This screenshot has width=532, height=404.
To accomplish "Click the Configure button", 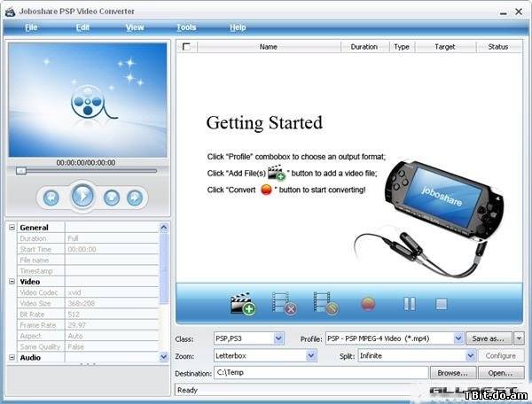I will [x=501, y=355].
